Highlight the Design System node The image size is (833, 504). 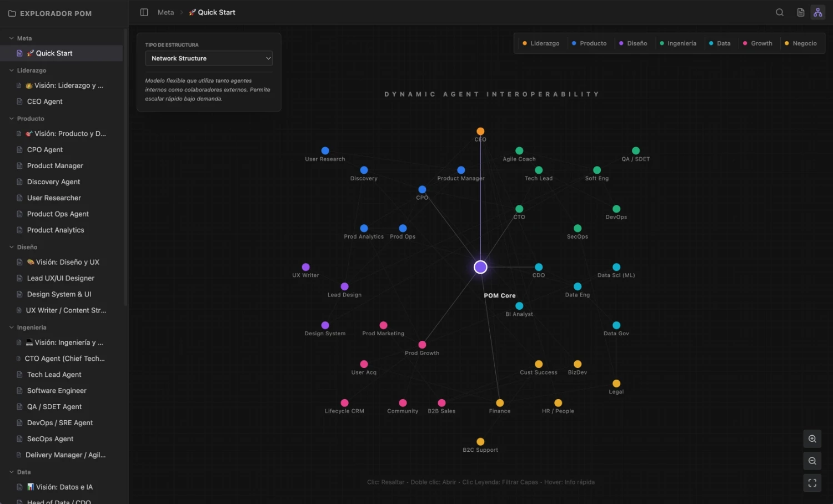coord(325,325)
